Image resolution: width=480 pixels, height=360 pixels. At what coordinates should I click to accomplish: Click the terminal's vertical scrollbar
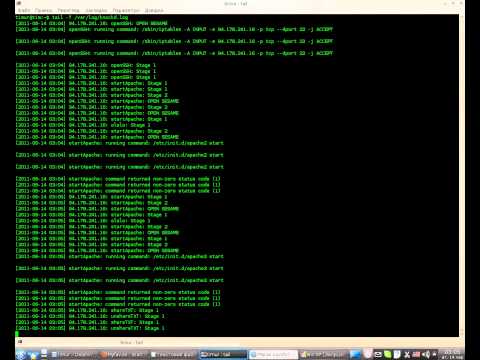[462, 175]
